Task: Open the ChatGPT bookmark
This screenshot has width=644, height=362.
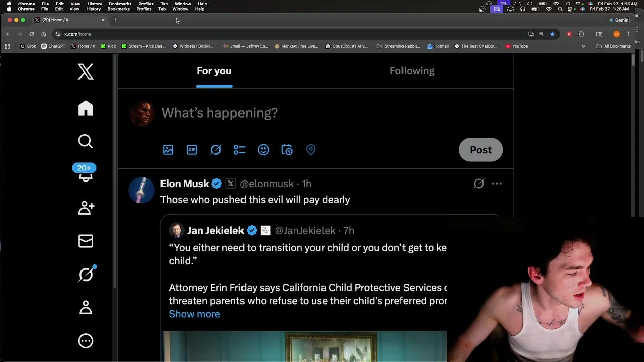Action: click(53, 46)
